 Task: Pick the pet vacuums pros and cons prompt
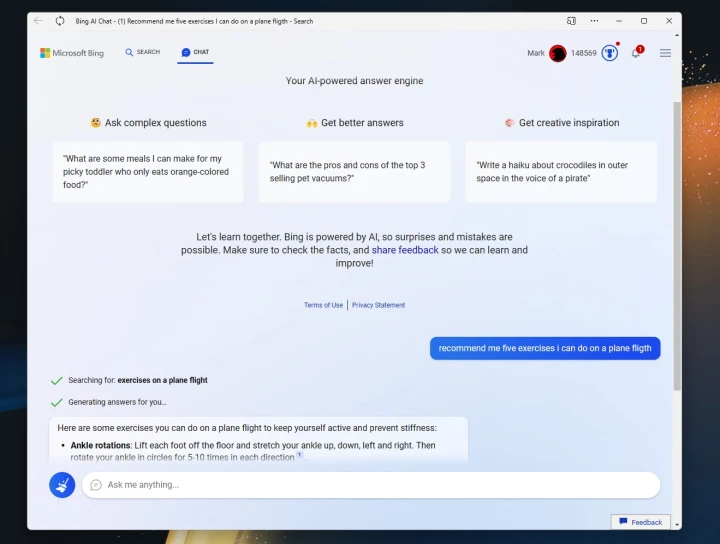click(354, 171)
